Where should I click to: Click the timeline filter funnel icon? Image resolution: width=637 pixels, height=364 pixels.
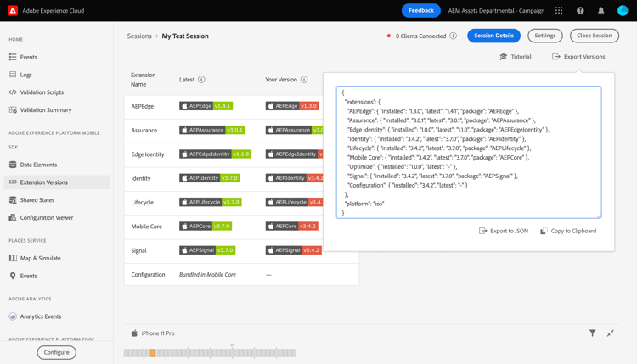[x=592, y=333]
